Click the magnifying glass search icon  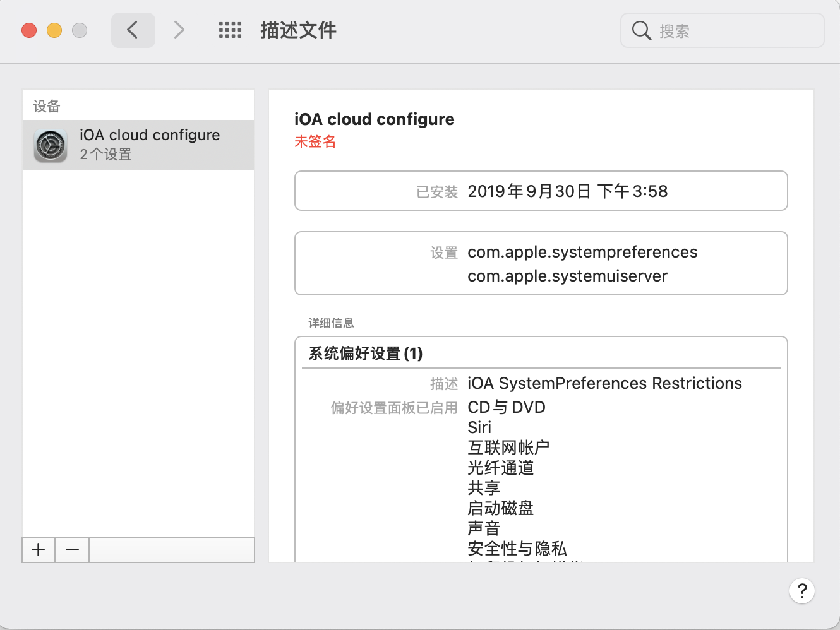(x=641, y=30)
